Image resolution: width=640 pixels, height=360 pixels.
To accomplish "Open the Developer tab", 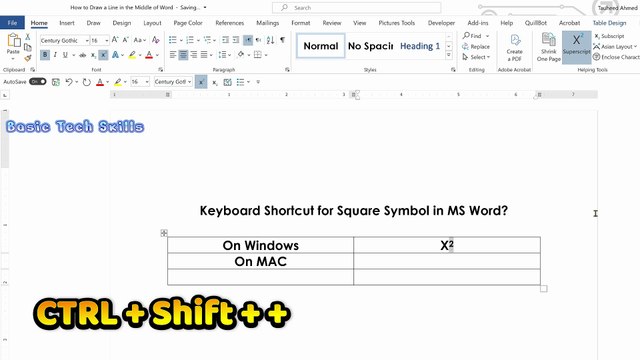I will point(441,23).
